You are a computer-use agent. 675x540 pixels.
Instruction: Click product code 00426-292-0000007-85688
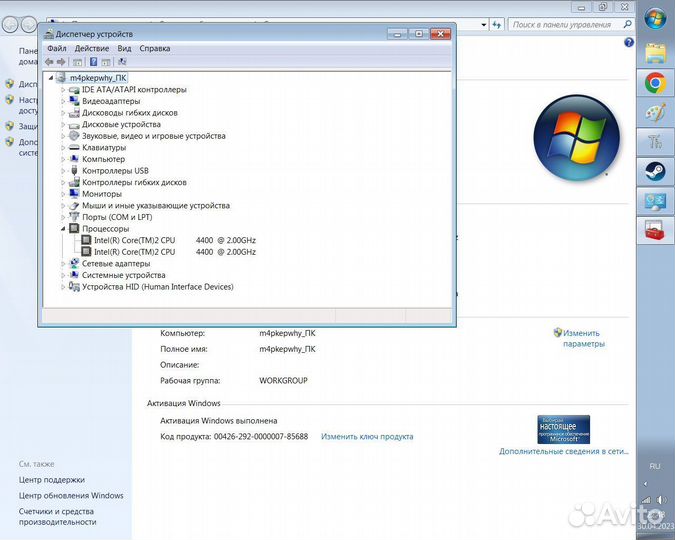tap(261, 437)
